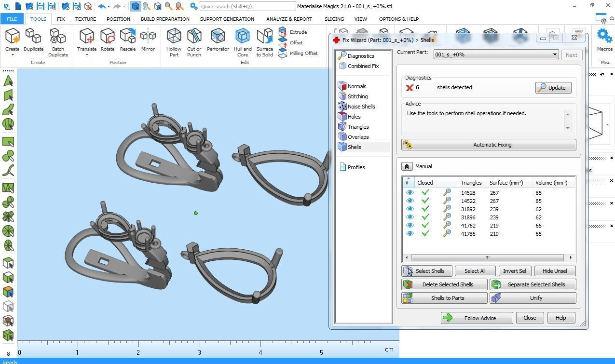The width and height of the screenshot is (615, 364).
Task: Click in the Quick search field
Action: (x=247, y=6)
